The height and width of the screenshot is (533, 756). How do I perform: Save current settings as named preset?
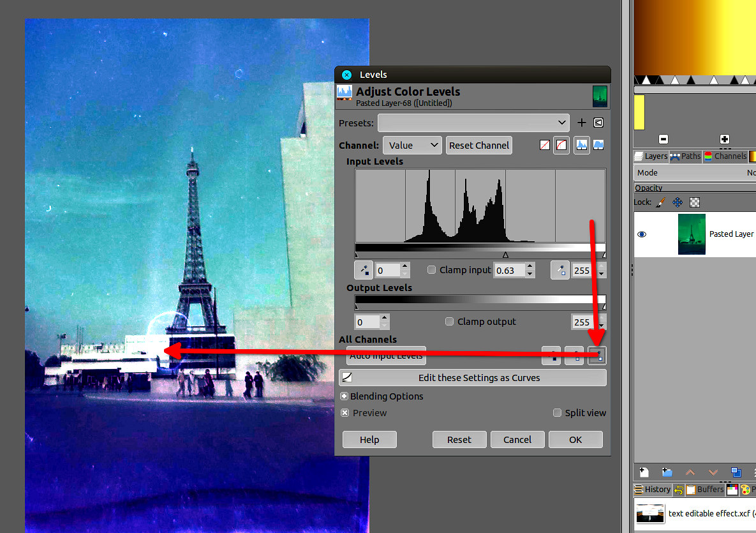tap(581, 123)
